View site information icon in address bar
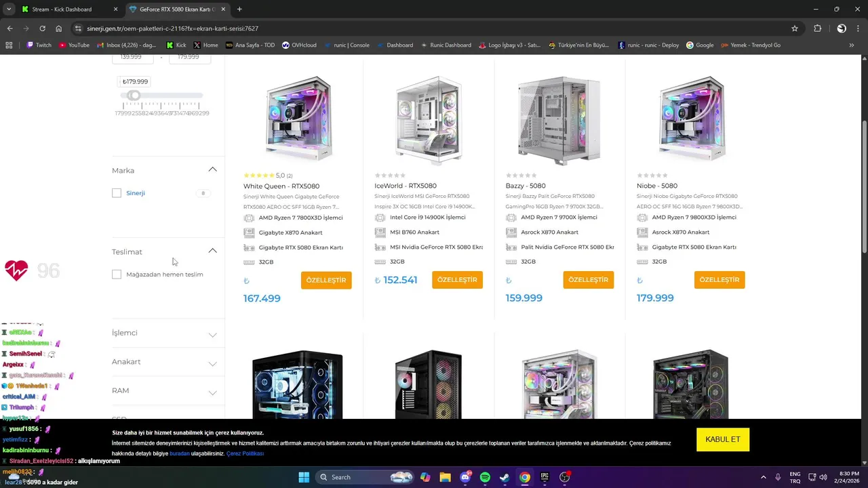 click(78, 28)
